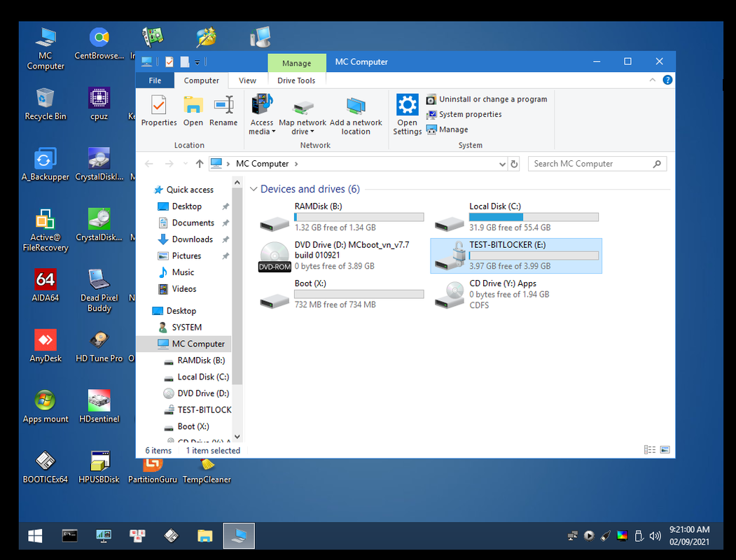The image size is (736, 560).
Task: Click the Forward navigation arrow
Action: [169, 164]
